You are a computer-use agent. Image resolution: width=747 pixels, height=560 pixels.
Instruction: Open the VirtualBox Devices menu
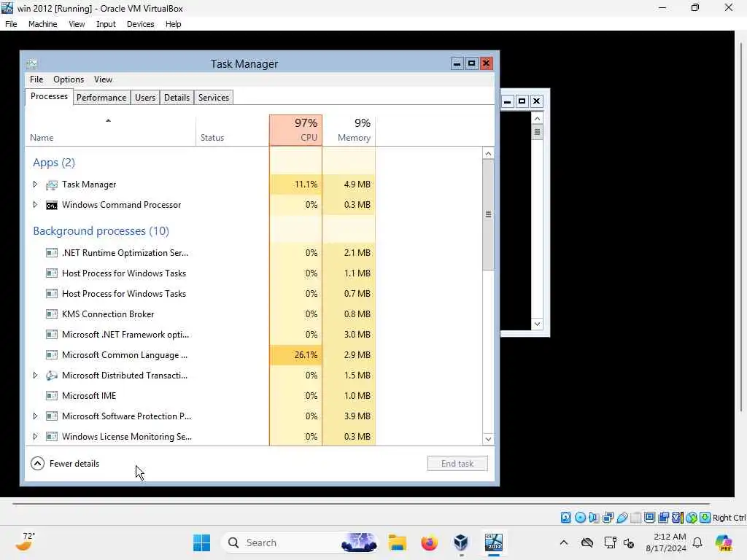tap(141, 24)
